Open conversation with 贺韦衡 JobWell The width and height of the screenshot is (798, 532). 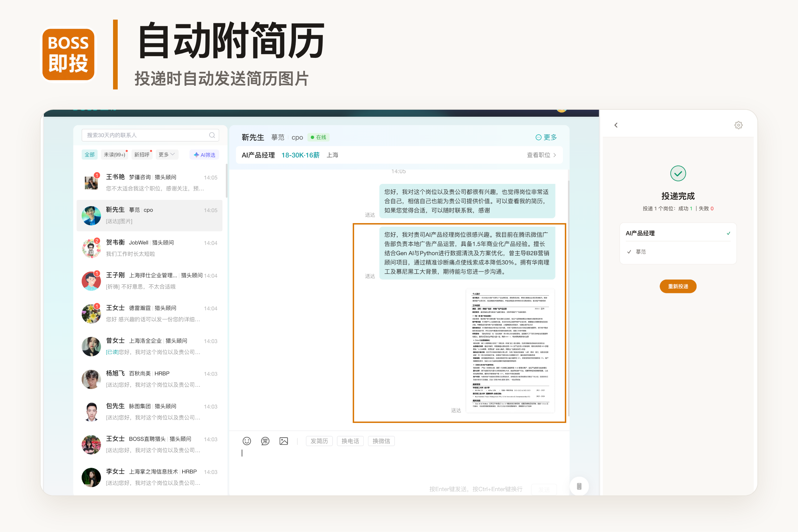[x=150, y=248]
